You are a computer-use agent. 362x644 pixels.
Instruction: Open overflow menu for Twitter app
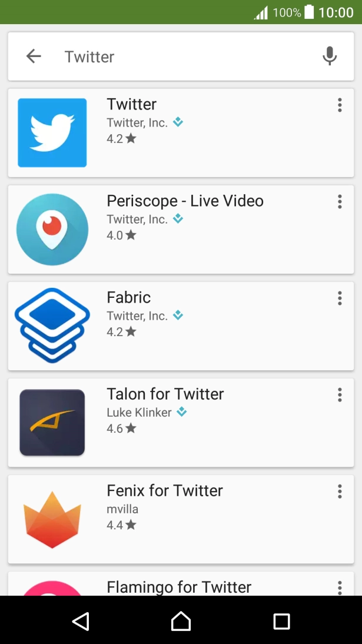(x=340, y=105)
